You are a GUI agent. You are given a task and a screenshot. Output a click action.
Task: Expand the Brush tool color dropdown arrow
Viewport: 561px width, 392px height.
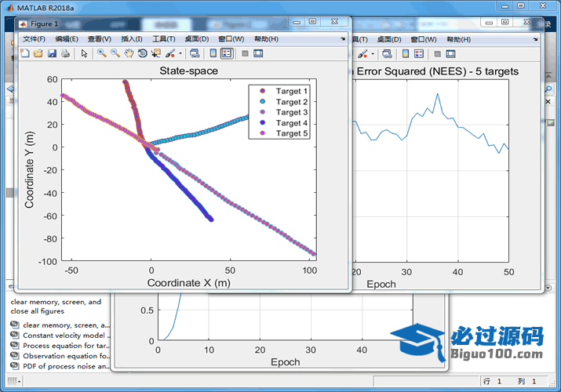[180, 53]
